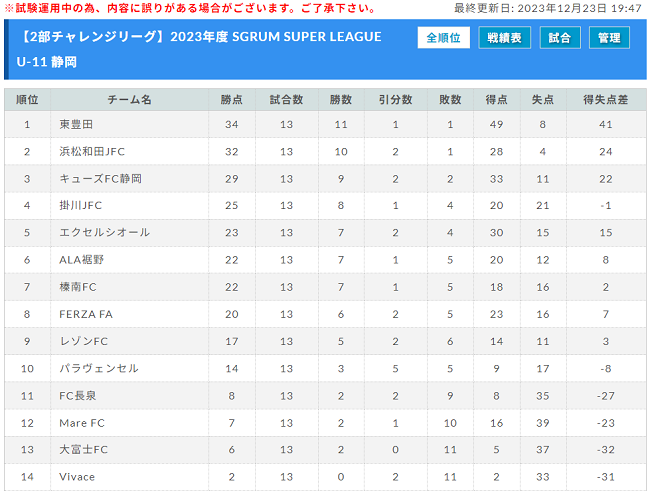
Task: Click the 失点 column header
Action: [543, 99]
